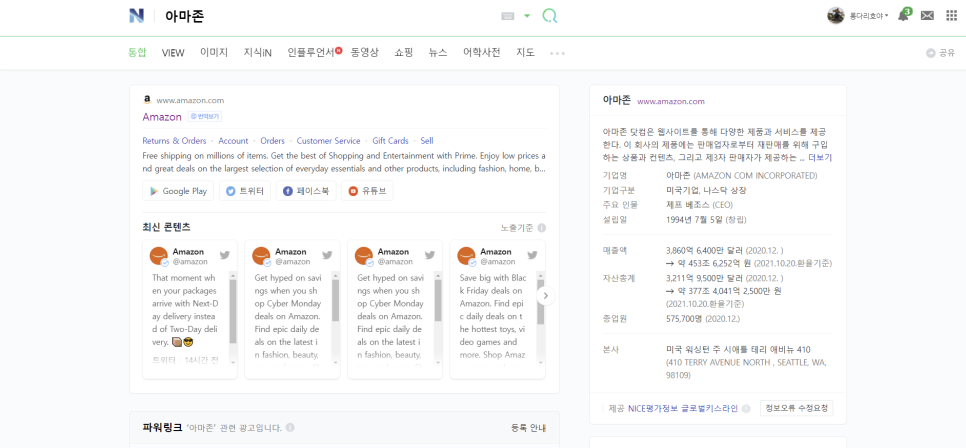This screenshot has height=448, width=966.
Task: Click the next arrow of content carousel
Action: coord(546,296)
